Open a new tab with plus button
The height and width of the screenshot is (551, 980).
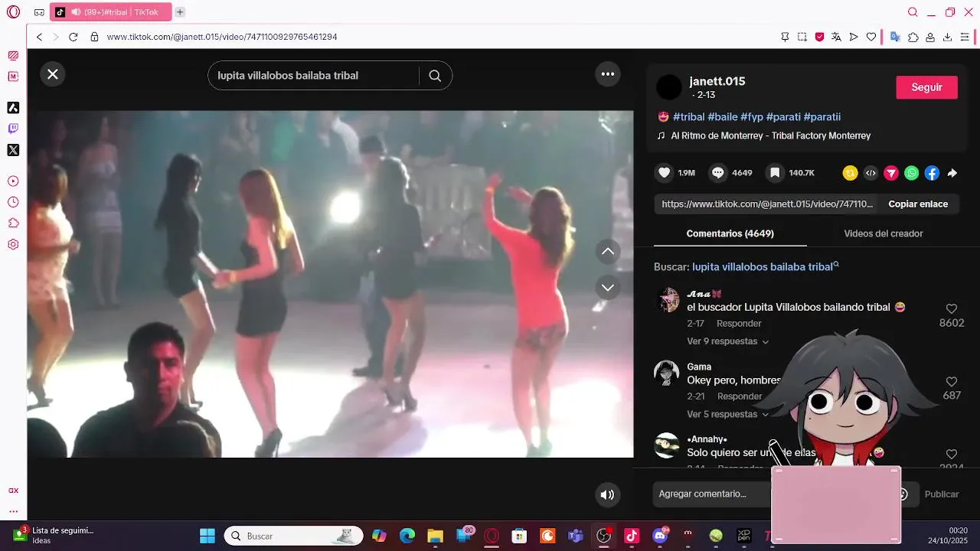[180, 12]
